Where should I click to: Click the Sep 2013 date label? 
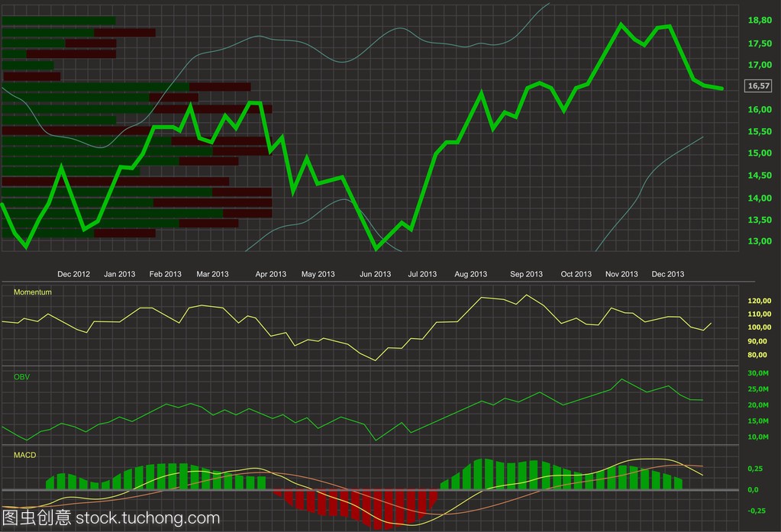coord(527,274)
